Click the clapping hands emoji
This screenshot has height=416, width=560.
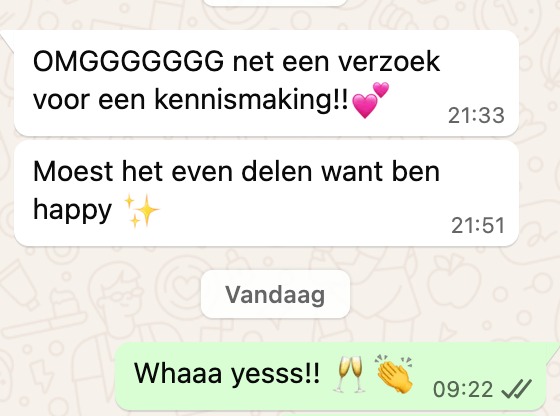(x=394, y=374)
